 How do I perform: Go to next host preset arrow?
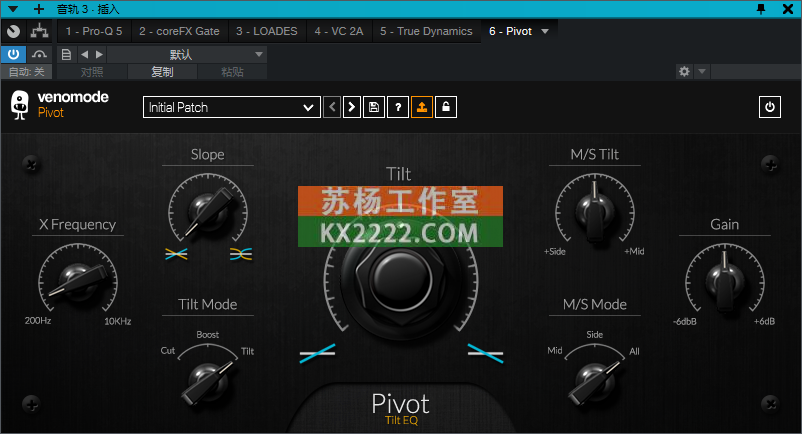[x=99, y=54]
